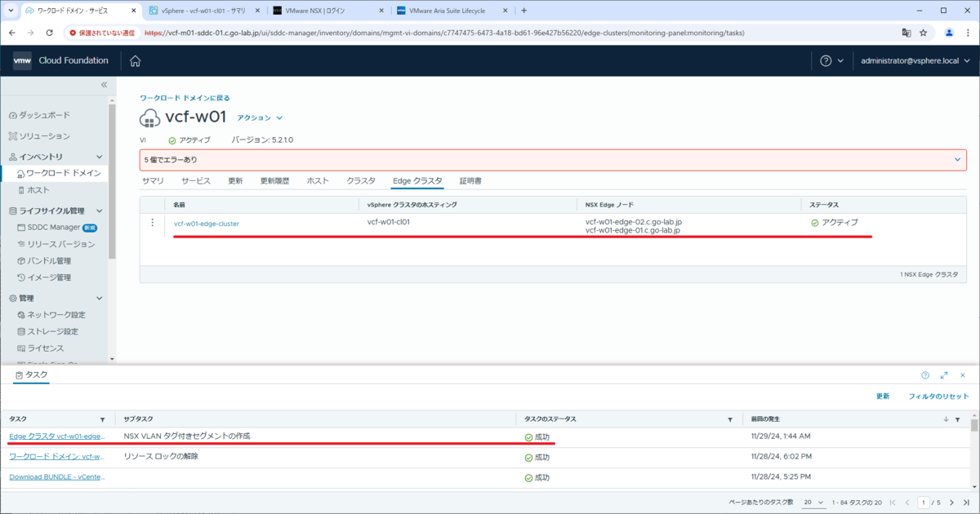Expand the administrator@vsphere.local user menu

point(915,61)
